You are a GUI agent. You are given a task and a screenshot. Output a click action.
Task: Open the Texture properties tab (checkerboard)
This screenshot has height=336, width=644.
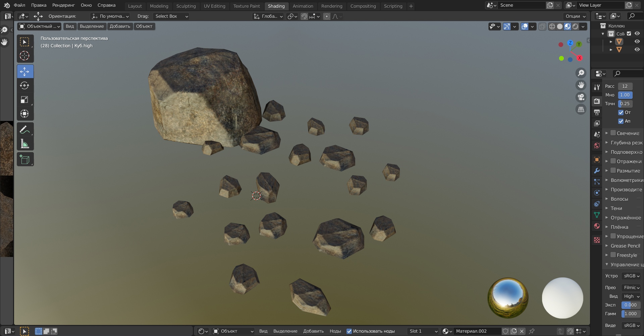[597, 240]
